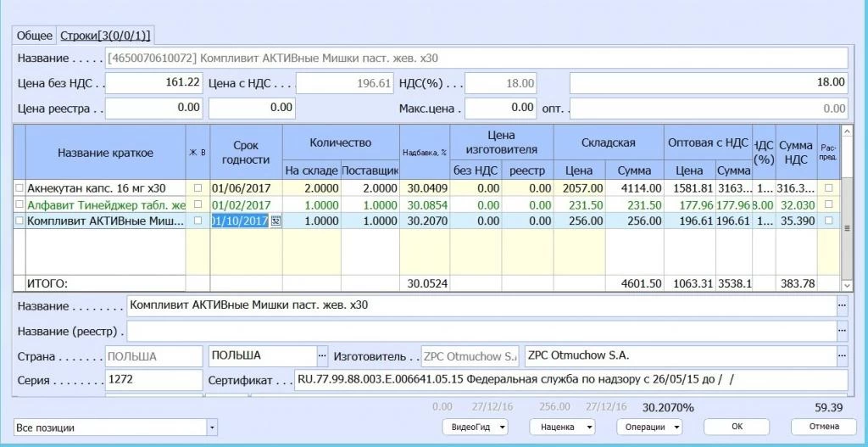The width and height of the screenshot is (868, 447).
Task: Switch to the Общее tab
Action: (x=34, y=36)
